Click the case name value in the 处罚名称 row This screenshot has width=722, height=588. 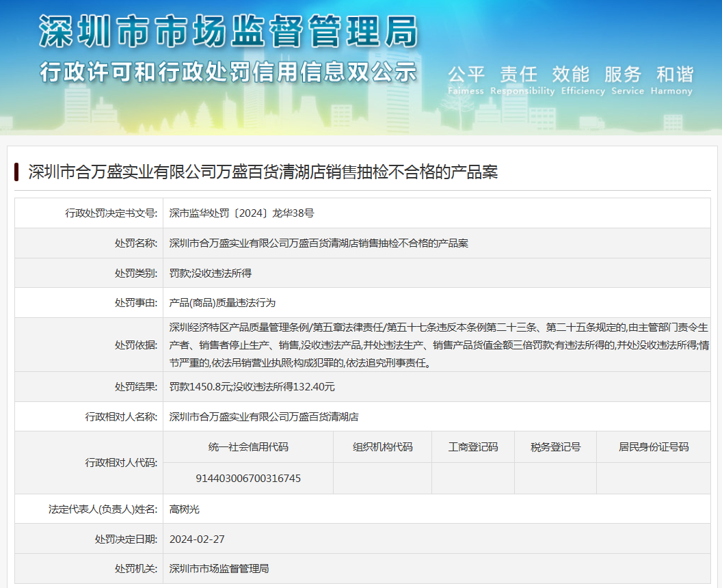point(319,243)
